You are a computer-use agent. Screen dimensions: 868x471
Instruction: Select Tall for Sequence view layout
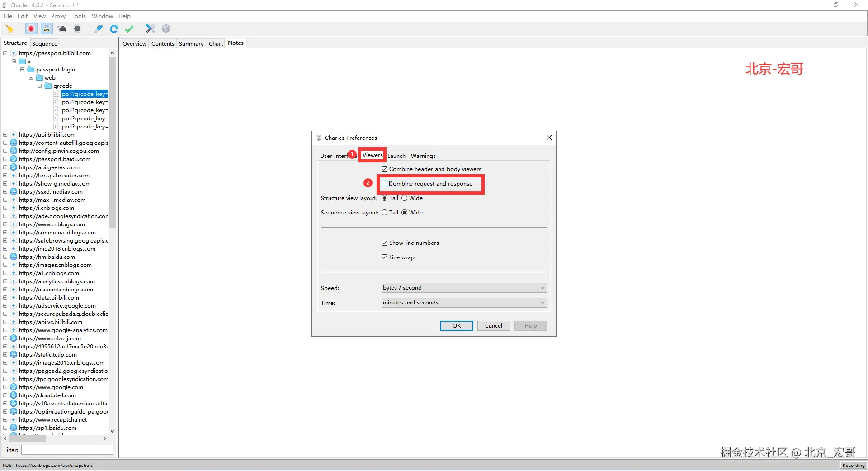(385, 213)
